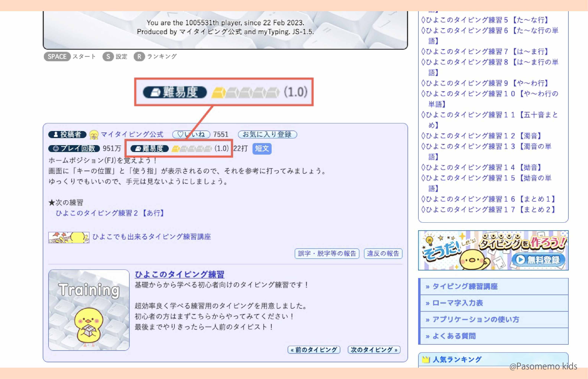Open sidebar link 練習１２【濁音】
This screenshot has height=379, width=588.
[482, 136]
